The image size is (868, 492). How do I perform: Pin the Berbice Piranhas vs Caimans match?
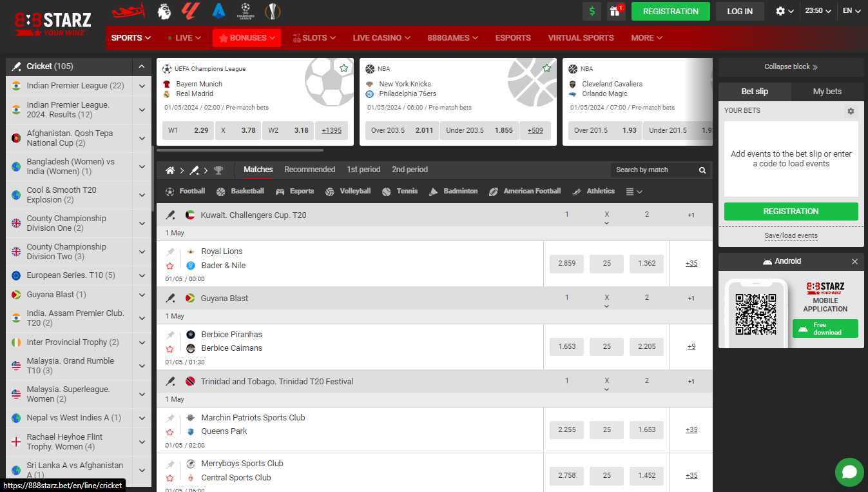click(x=170, y=335)
